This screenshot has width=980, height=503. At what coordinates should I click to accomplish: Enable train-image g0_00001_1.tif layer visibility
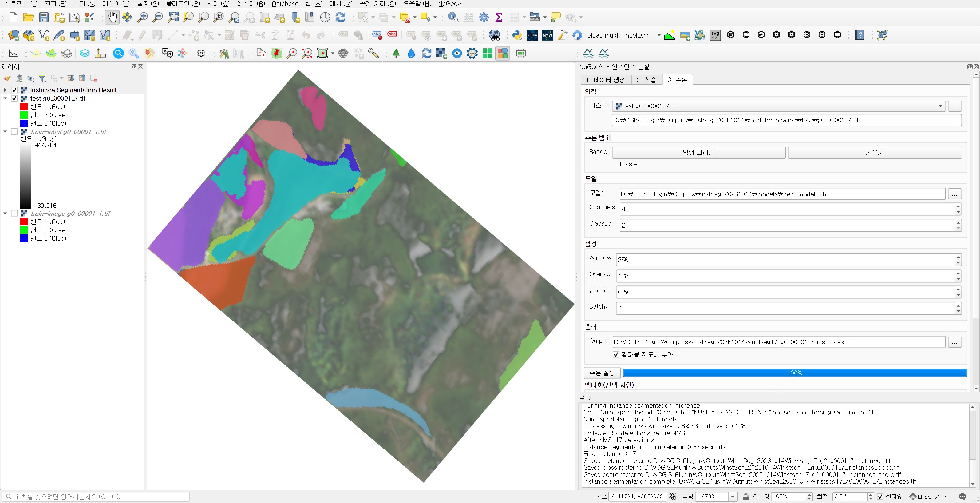(x=14, y=213)
